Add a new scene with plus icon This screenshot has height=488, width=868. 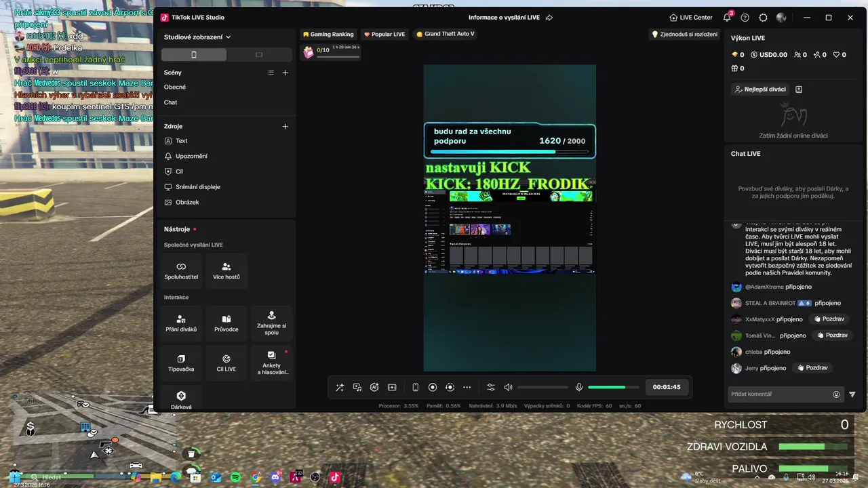click(x=285, y=73)
